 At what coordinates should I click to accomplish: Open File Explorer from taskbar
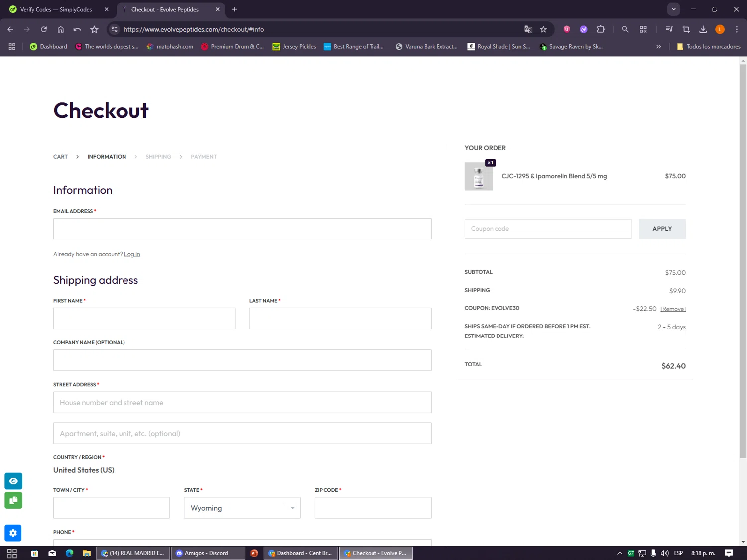click(x=87, y=553)
